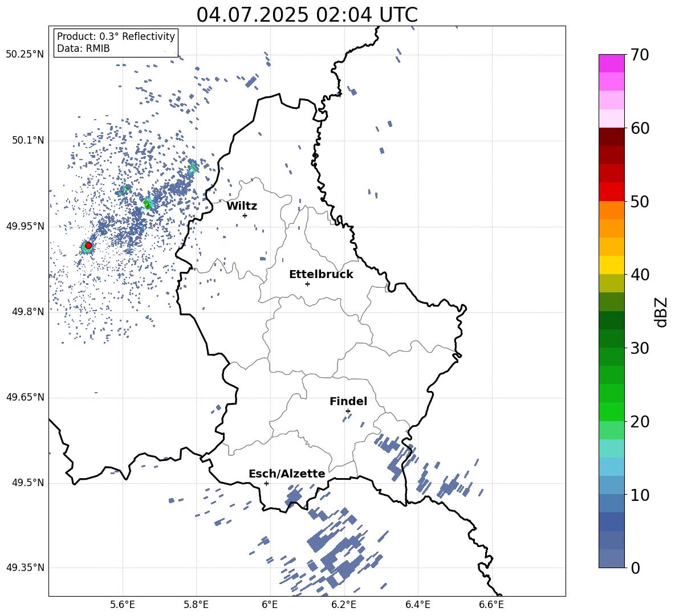Click the yellow colorbar swatch above 40

coord(611,265)
